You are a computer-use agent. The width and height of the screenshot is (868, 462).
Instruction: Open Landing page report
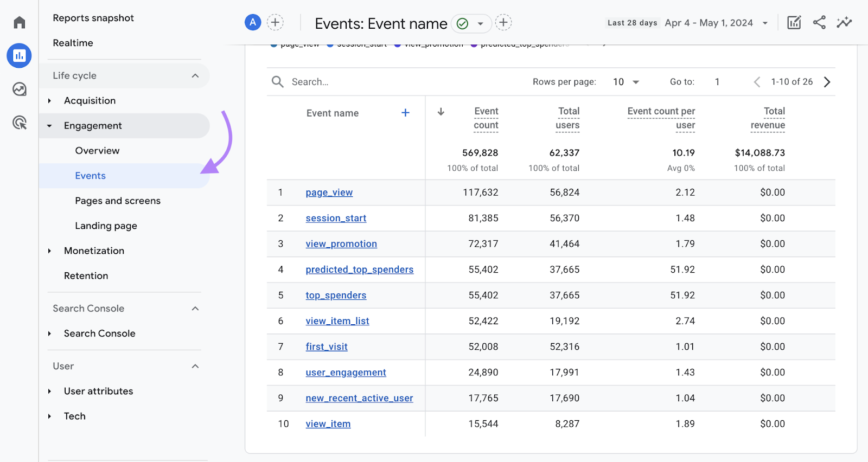click(x=106, y=226)
